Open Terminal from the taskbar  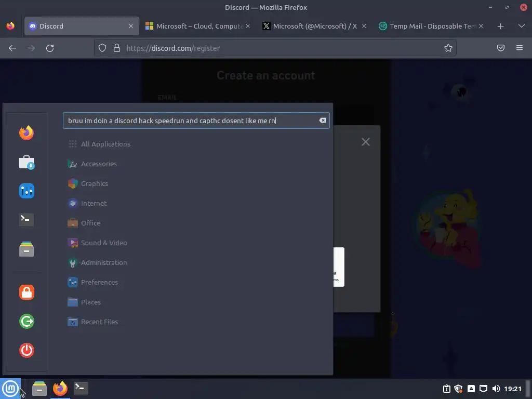[81, 388]
